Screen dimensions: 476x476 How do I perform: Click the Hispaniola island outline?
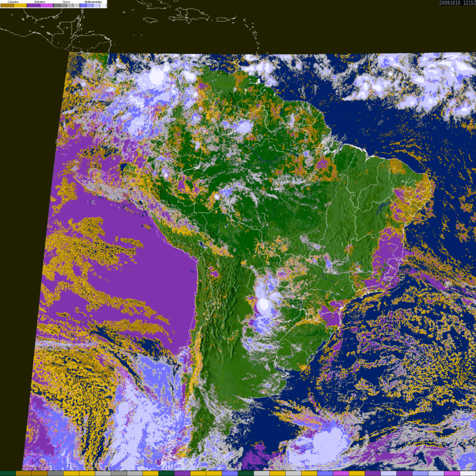click(189, 16)
